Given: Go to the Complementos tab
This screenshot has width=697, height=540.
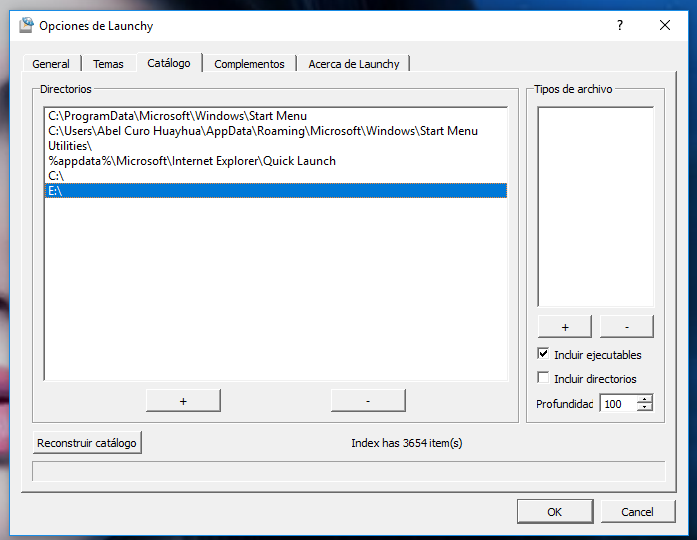Looking at the screenshot, I should [249, 64].
